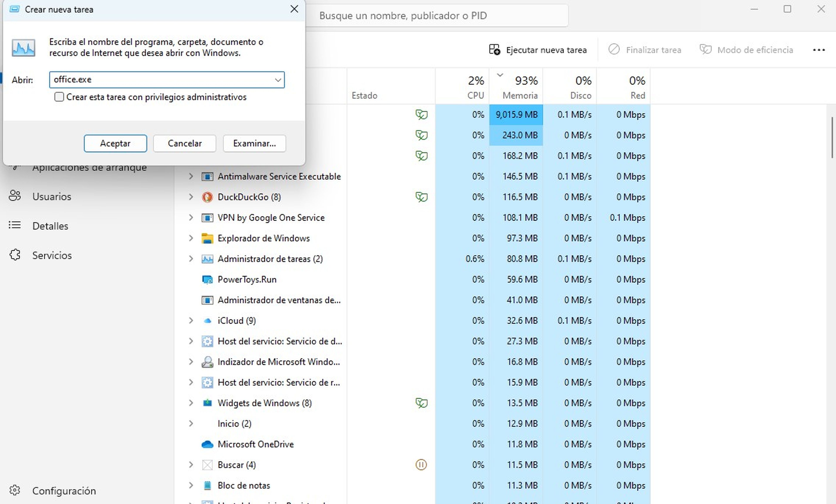Open Configuración in the sidebar
Viewport: 836px width, 504px height.
pos(53,491)
